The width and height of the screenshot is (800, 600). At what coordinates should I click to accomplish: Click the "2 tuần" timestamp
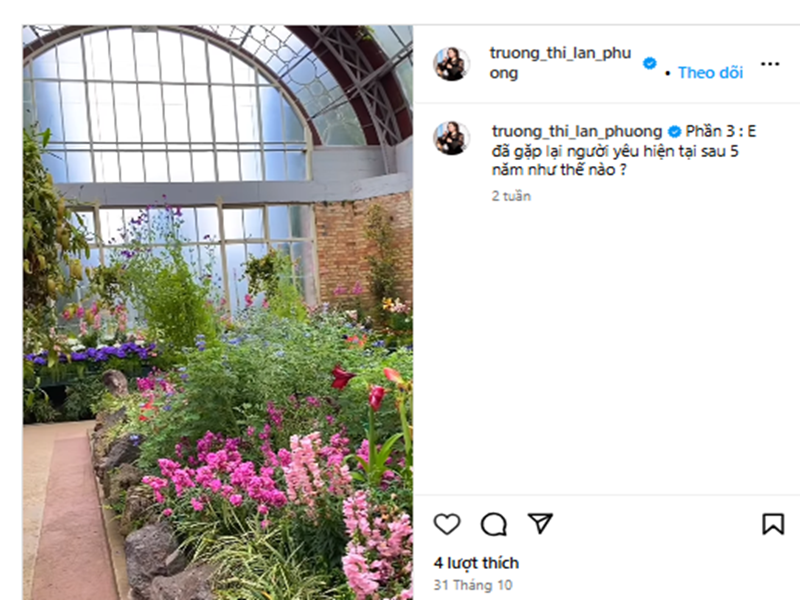pyautogui.click(x=511, y=196)
